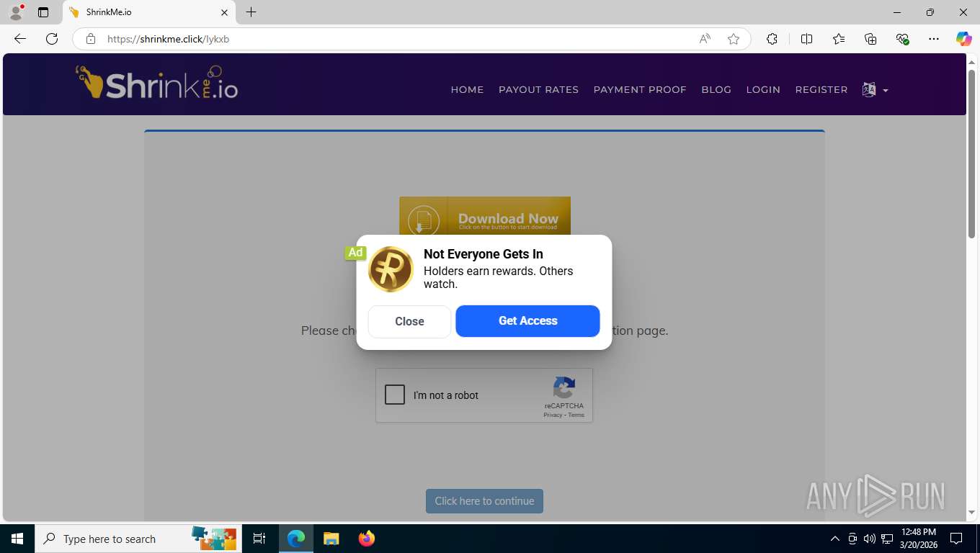Viewport: 980px width, 553px height.
Task: Open reCAPTCHA Terms link
Action: point(576,415)
